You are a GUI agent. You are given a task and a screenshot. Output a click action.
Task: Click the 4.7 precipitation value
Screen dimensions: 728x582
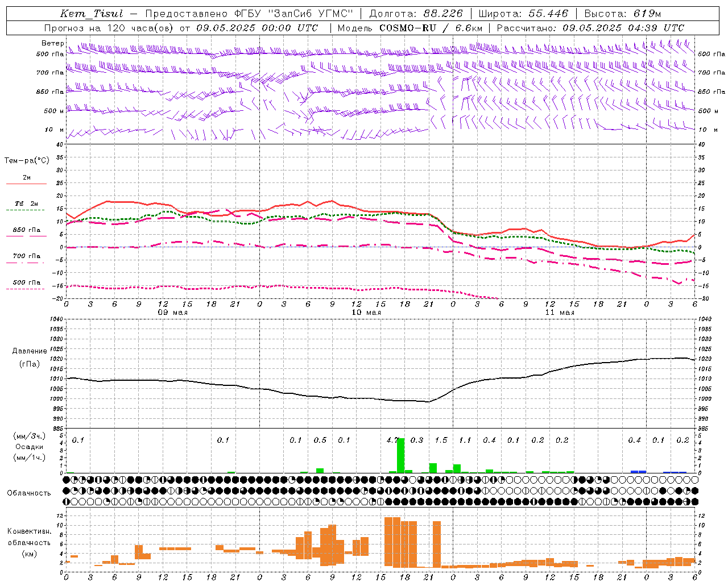(x=392, y=440)
